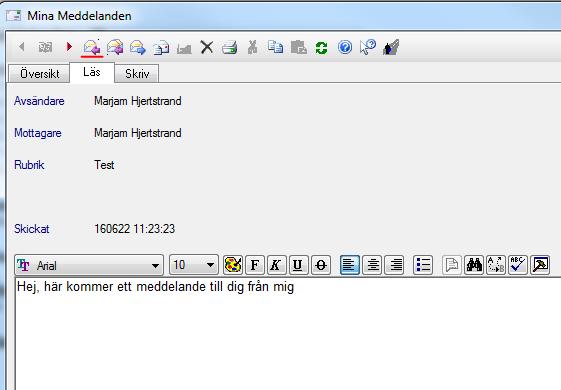561x390 pixels.
Task: Click recipient name next to Mottagare
Action: [138, 133]
